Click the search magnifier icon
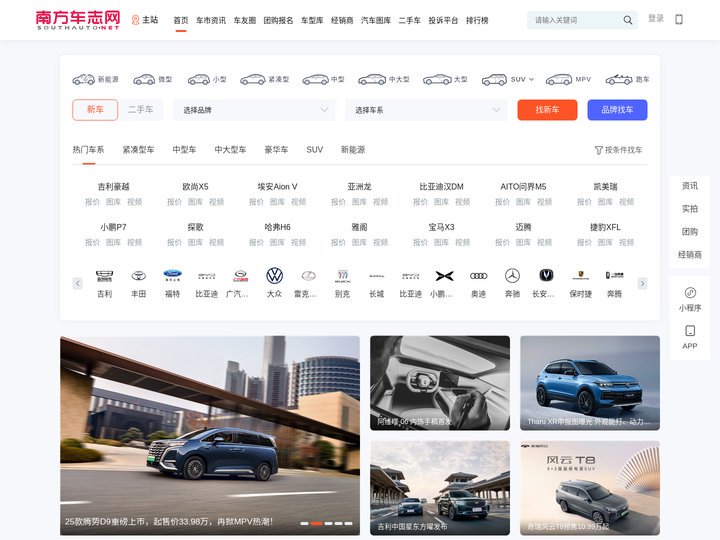This screenshot has width=720, height=540. tap(627, 20)
